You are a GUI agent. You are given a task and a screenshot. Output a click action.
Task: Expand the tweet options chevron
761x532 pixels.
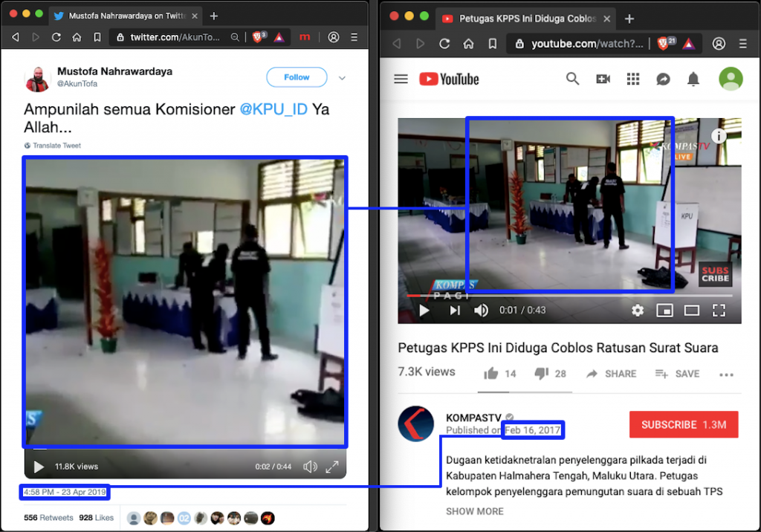343,77
